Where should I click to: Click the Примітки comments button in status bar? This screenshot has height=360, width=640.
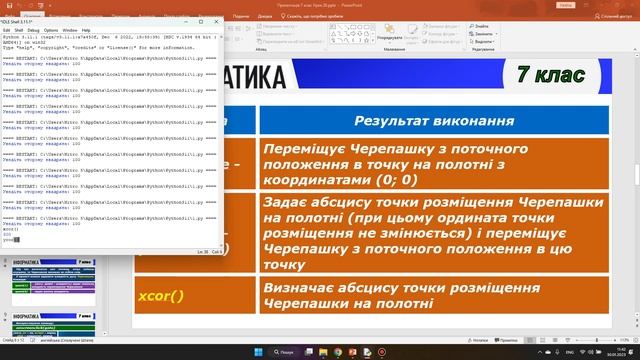click(506, 340)
